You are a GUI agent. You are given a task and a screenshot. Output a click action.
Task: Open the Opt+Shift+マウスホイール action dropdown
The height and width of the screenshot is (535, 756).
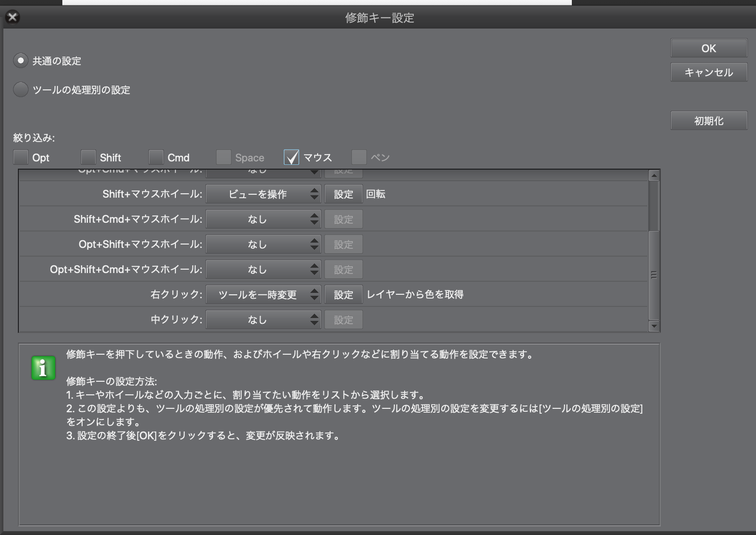click(263, 245)
